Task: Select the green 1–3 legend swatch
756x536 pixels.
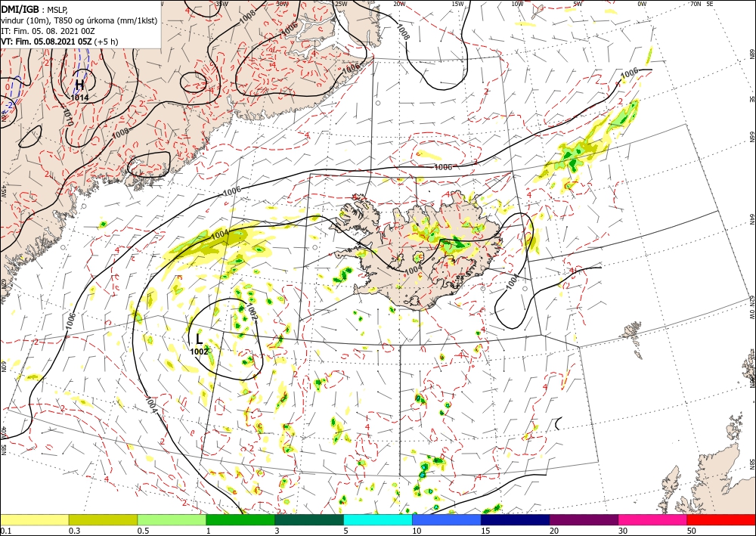Action: pos(240,519)
